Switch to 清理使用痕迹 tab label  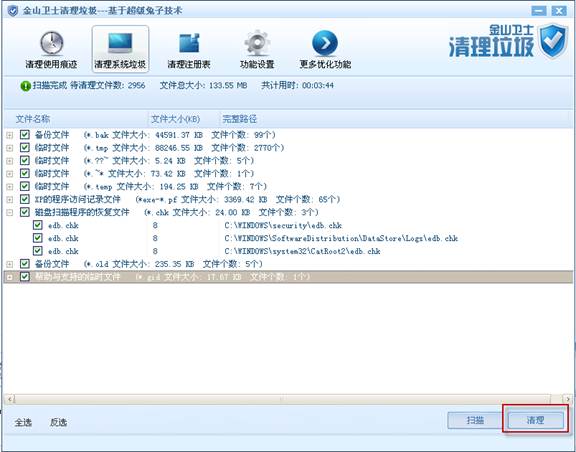point(51,64)
